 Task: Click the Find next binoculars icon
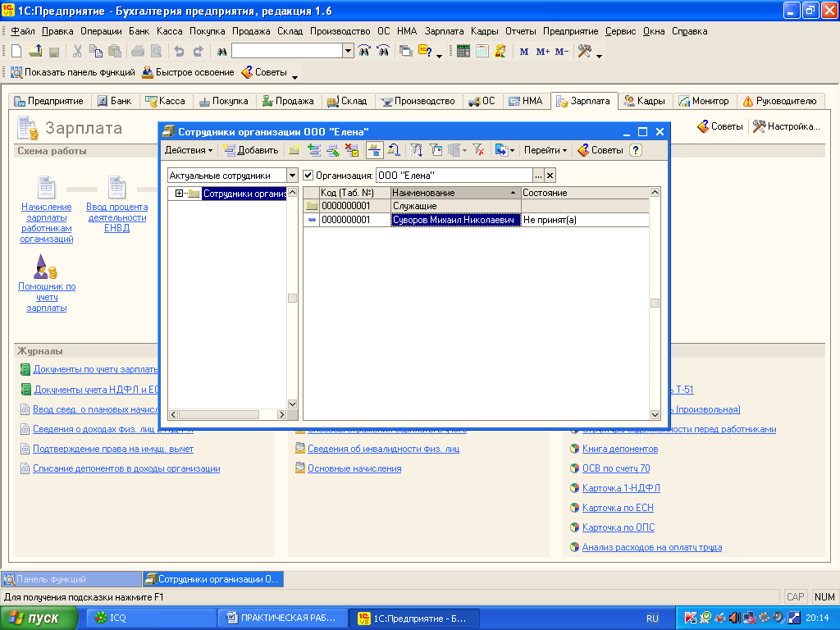click(364, 52)
